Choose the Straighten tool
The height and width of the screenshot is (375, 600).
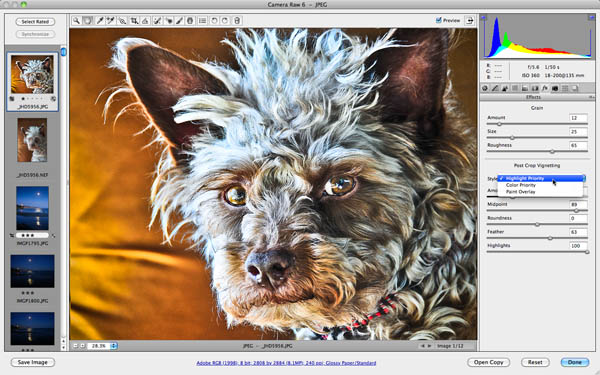pyautogui.click(x=145, y=21)
